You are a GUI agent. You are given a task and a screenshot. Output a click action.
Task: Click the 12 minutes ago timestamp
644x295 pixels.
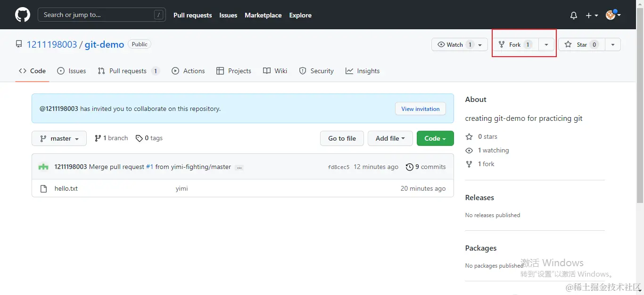pos(376,167)
